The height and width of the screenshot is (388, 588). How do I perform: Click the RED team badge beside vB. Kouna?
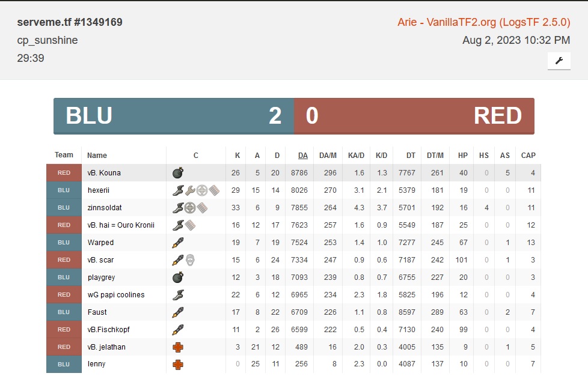point(64,172)
